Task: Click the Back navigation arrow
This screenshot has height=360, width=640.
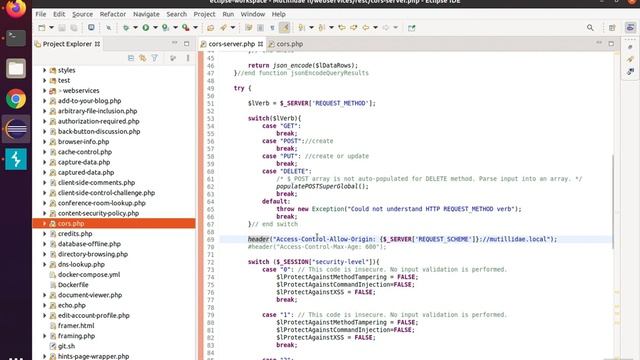Action: pos(366,28)
